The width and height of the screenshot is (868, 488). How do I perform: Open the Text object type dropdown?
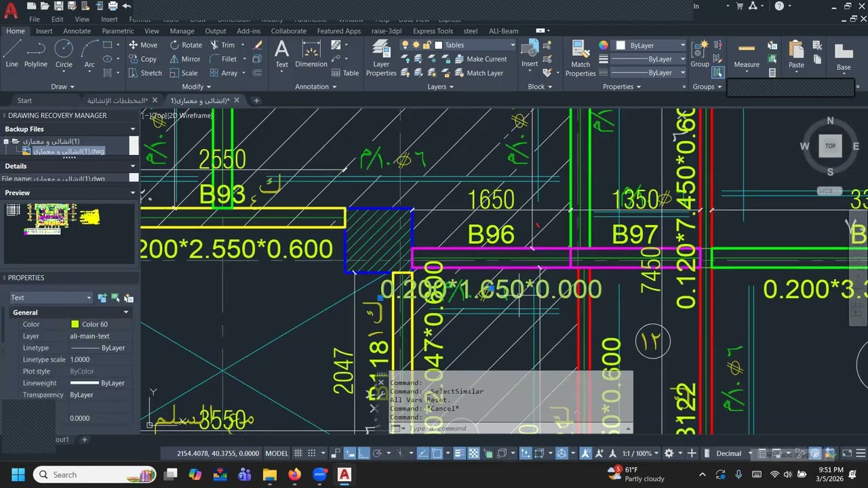click(51, 298)
